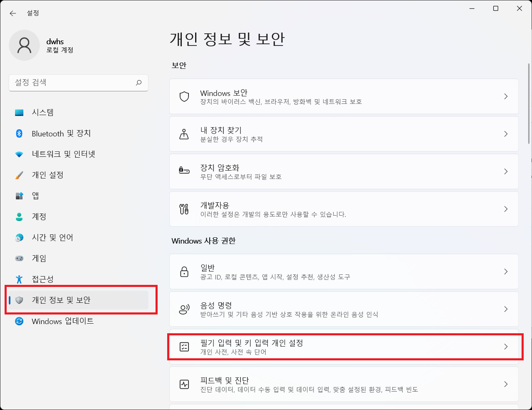This screenshot has width=532, height=410.
Task: Click the 피드백 및 진단 title
Action: point(225,380)
